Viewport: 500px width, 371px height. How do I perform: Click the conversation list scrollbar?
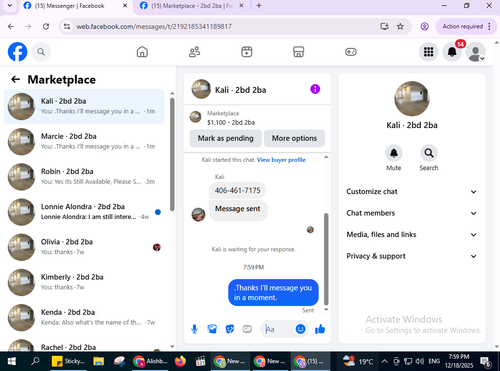172,154
